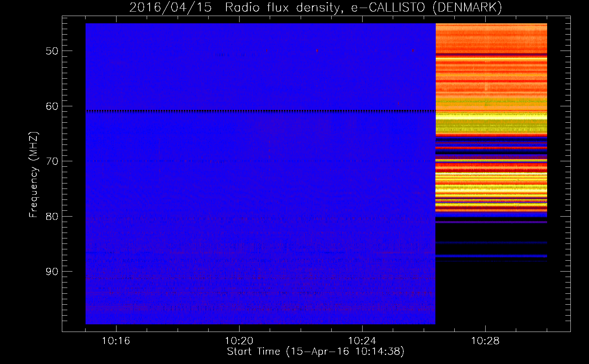Click the 60 frequency tick label

click(52, 106)
